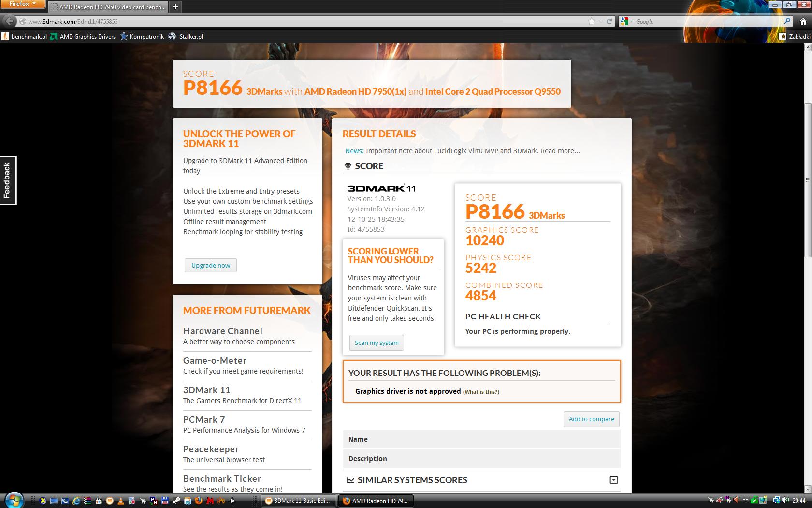Open the Windows Start menu orb
Screen dimensions: 812x508
tap(14, 501)
